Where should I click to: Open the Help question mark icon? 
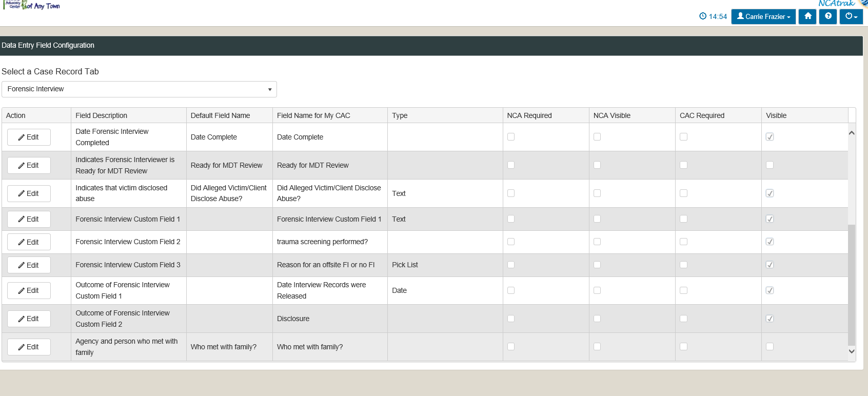pos(828,16)
